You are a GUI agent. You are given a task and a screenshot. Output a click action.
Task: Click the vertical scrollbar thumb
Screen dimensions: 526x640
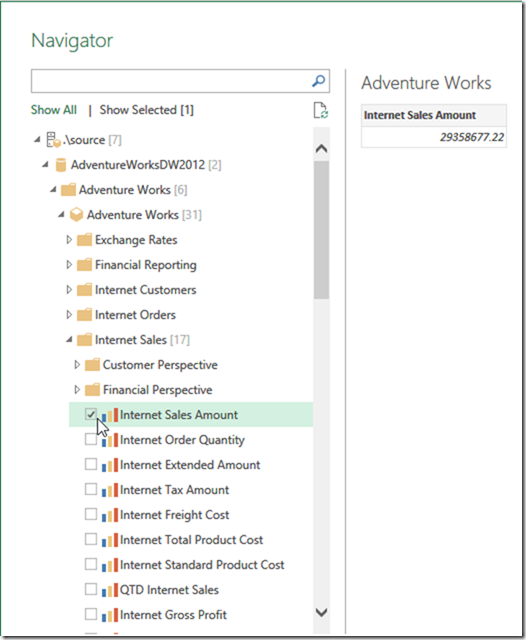coord(322,230)
